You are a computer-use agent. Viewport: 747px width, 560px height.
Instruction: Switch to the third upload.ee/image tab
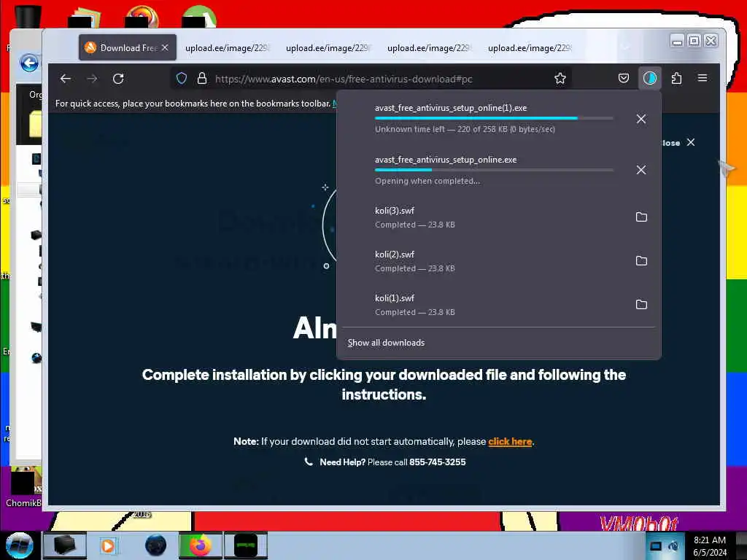(429, 48)
